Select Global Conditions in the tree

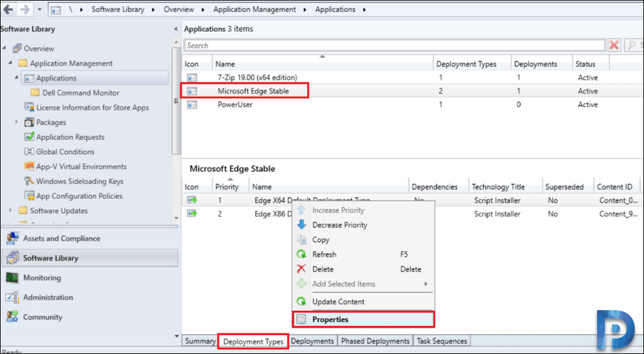point(65,152)
